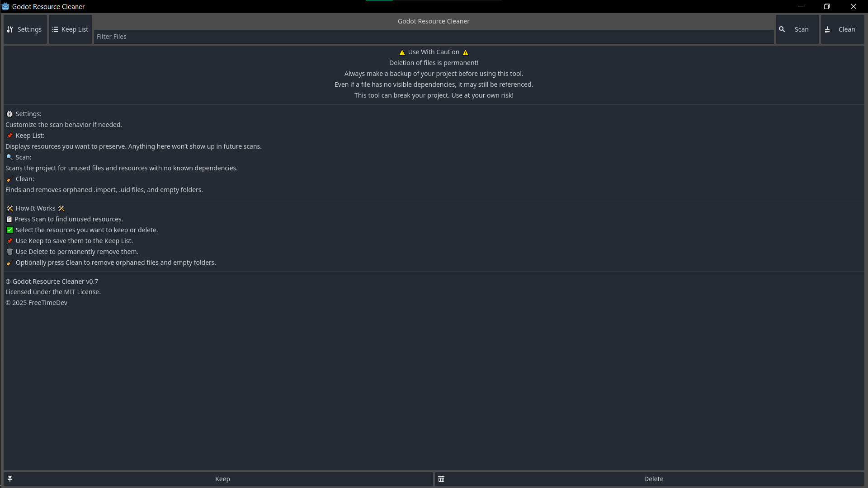Click the Godot app icon in title bar
The height and width of the screenshot is (488, 868).
coord(5,6)
